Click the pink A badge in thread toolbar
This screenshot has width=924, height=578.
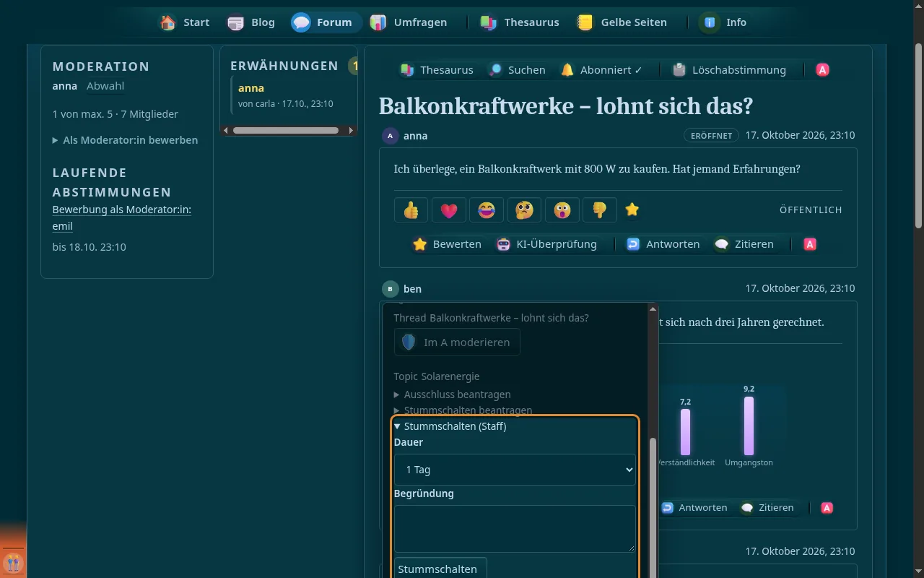click(822, 70)
